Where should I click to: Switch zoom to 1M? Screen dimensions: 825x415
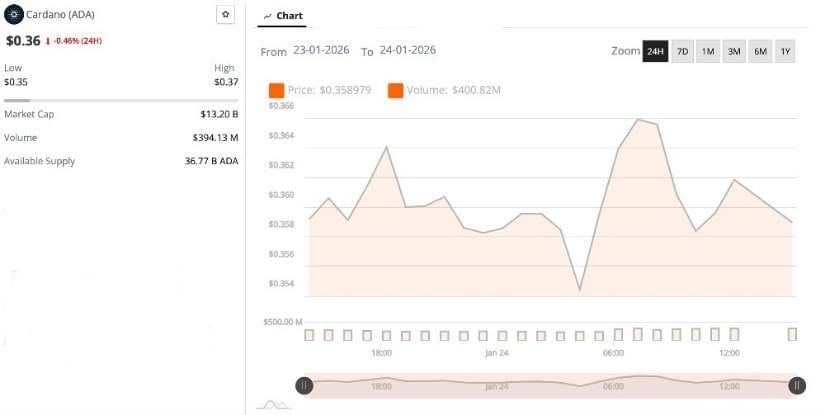pos(708,51)
